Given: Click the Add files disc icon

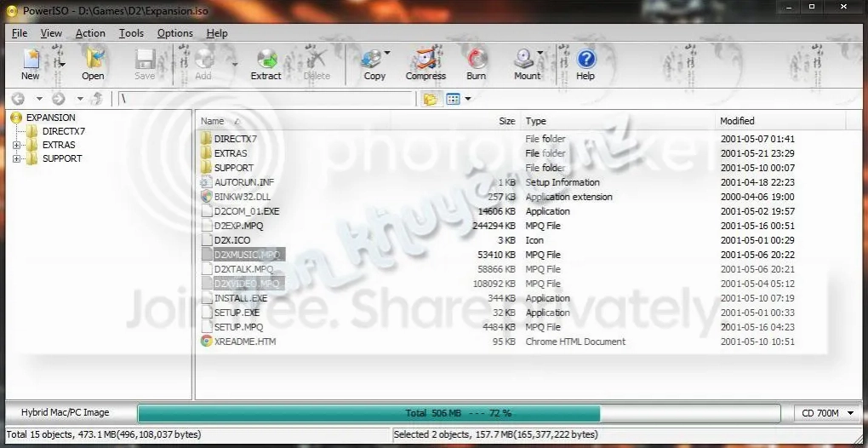Looking at the screenshot, I should click(x=203, y=58).
